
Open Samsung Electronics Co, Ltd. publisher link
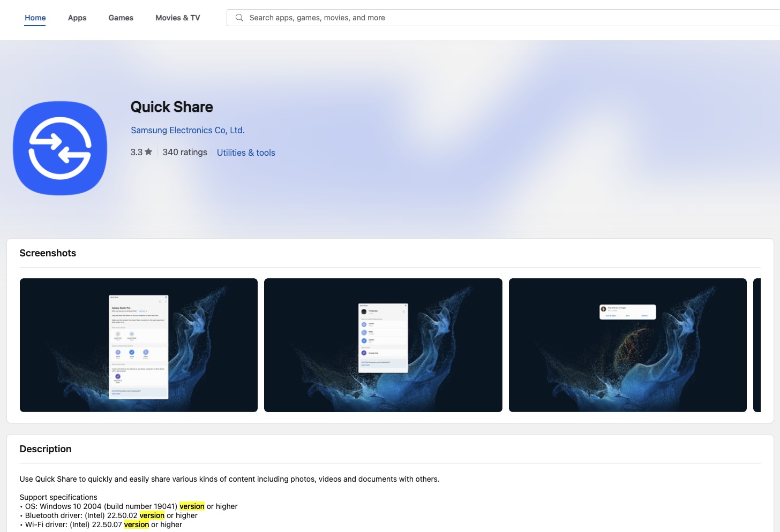187,130
